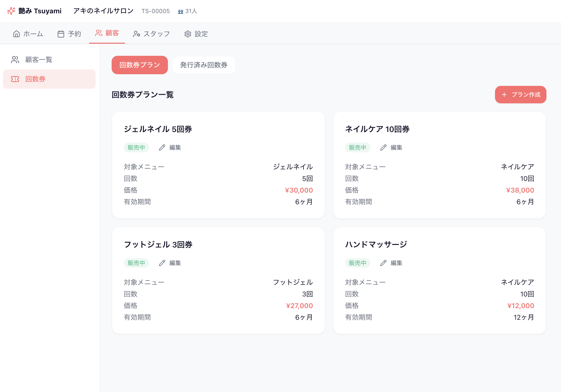Screen dimensions: 561x392
Task: Click 販売中 badge on フットジェル 3回券
Action: [x=136, y=263]
